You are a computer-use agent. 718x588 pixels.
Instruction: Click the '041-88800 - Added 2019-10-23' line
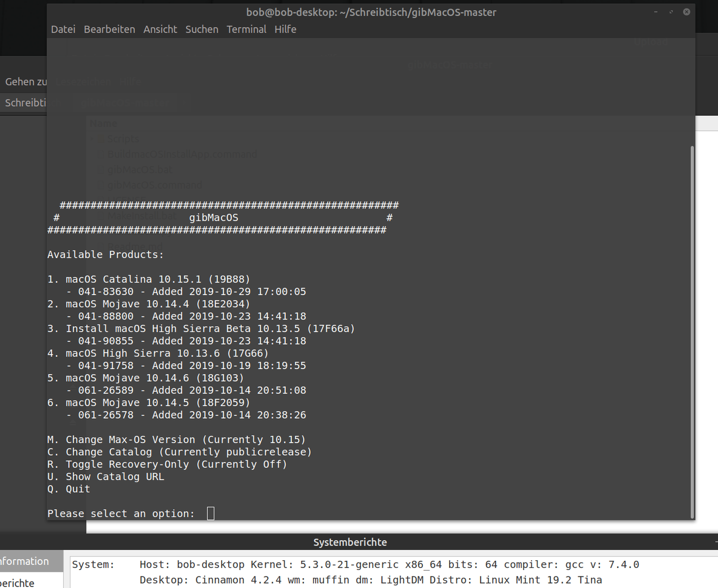click(x=186, y=316)
